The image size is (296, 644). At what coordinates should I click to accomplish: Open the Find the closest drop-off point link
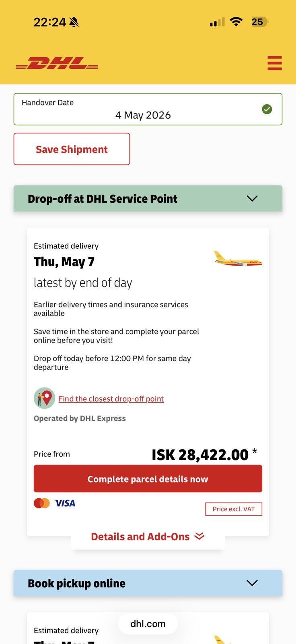(x=111, y=398)
